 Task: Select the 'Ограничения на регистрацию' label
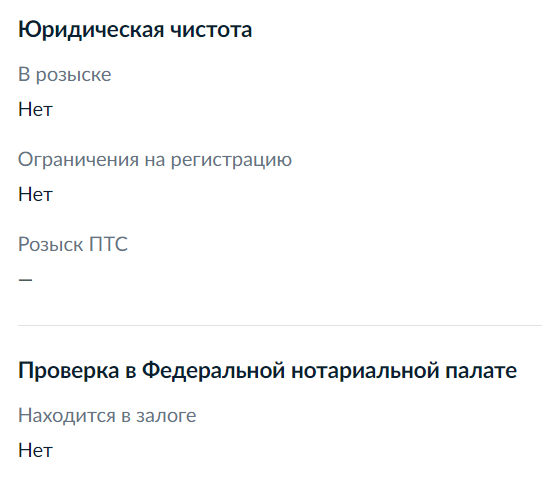pos(155,160)
